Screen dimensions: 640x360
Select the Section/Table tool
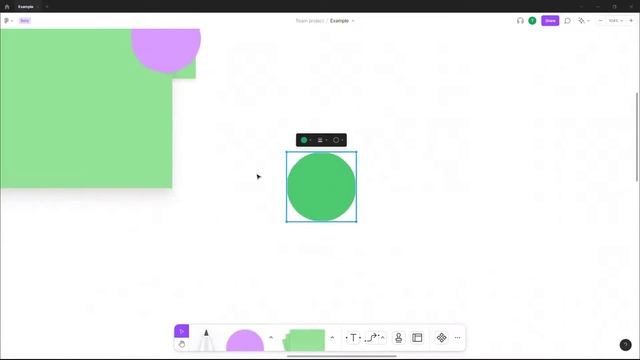click(417, 338)
